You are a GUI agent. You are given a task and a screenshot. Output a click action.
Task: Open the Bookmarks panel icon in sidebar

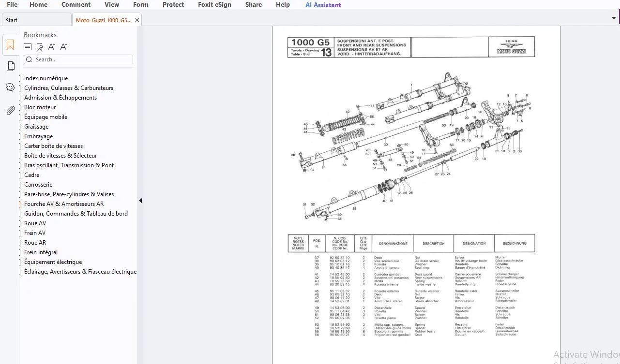[10, 46]
